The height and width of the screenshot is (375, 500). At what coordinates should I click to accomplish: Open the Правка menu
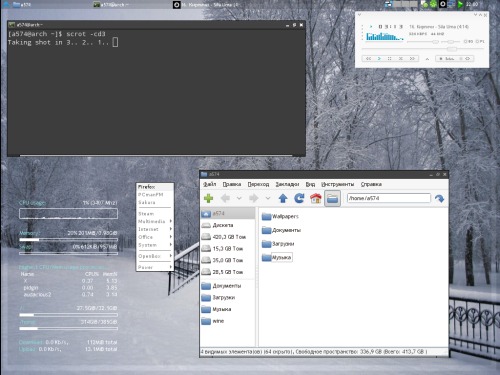[x=232, y=184]
